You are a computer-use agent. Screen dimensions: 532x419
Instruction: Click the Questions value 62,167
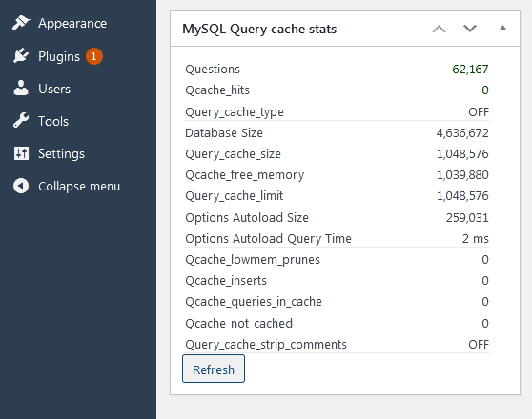coord(470,70)
